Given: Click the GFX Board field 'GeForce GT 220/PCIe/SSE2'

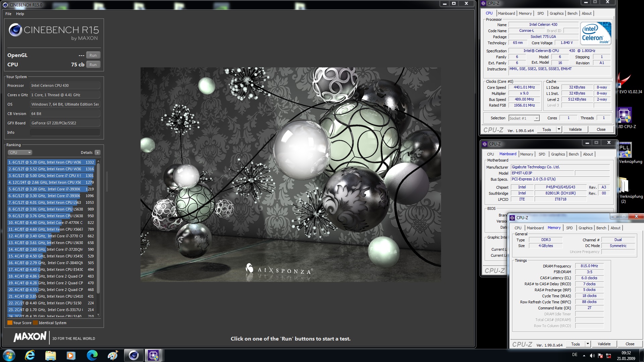Looking at the screenshot, I should coord(65,123).
